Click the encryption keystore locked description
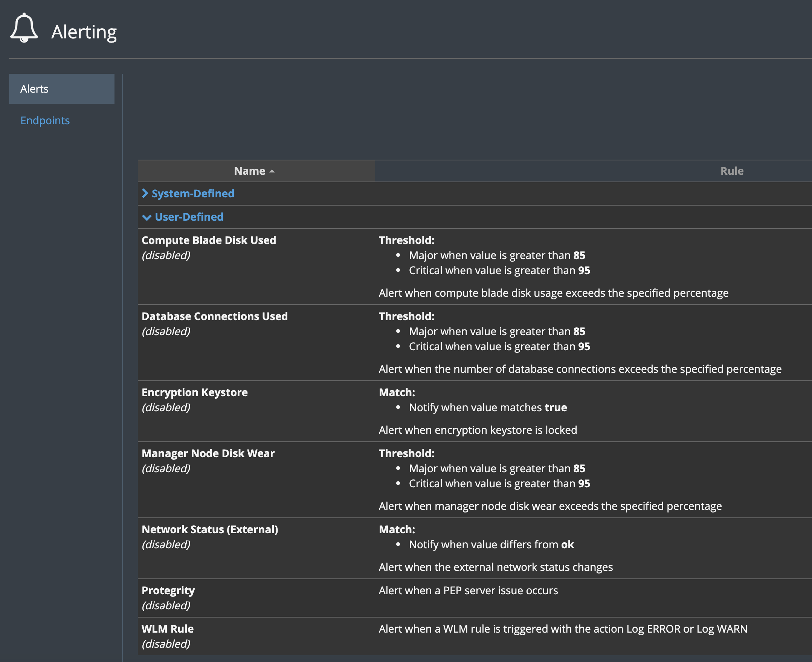812x662 pixels. pos(478,430)
